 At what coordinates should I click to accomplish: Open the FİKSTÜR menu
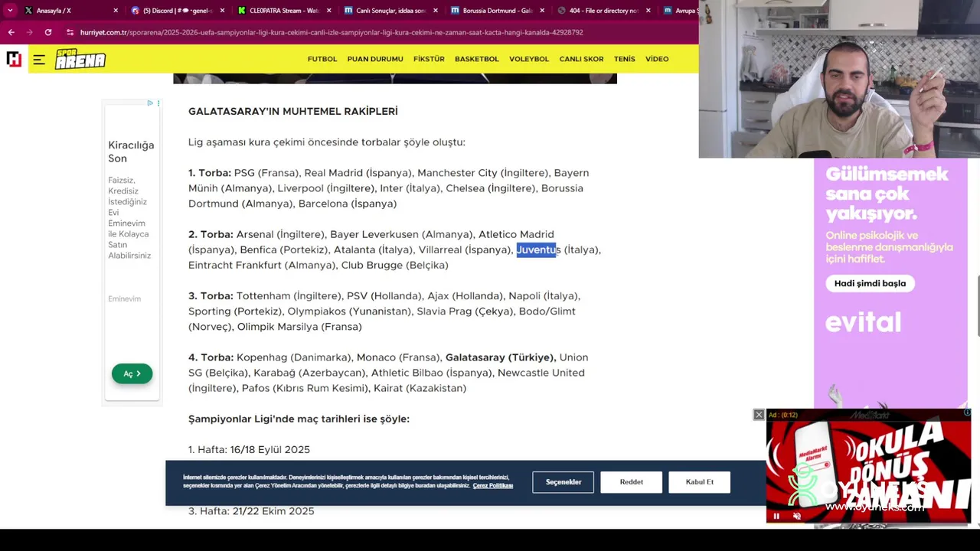pyautogui.click(x=429, y=59)
